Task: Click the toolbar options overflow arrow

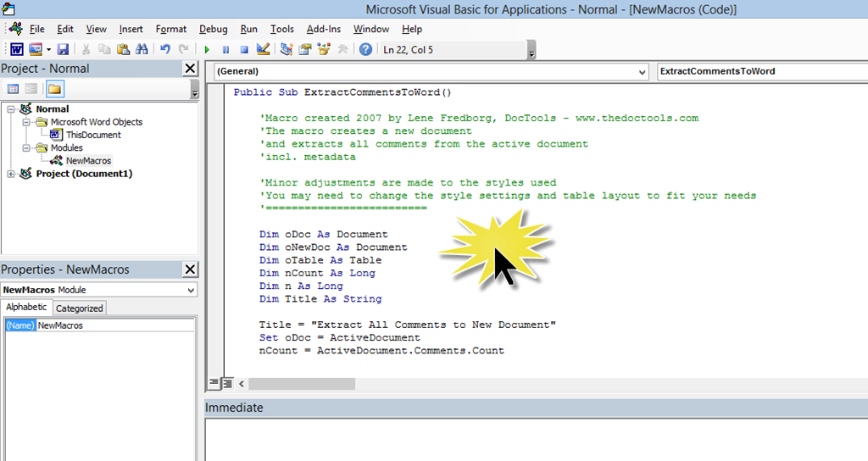Action: pos(532,50)
